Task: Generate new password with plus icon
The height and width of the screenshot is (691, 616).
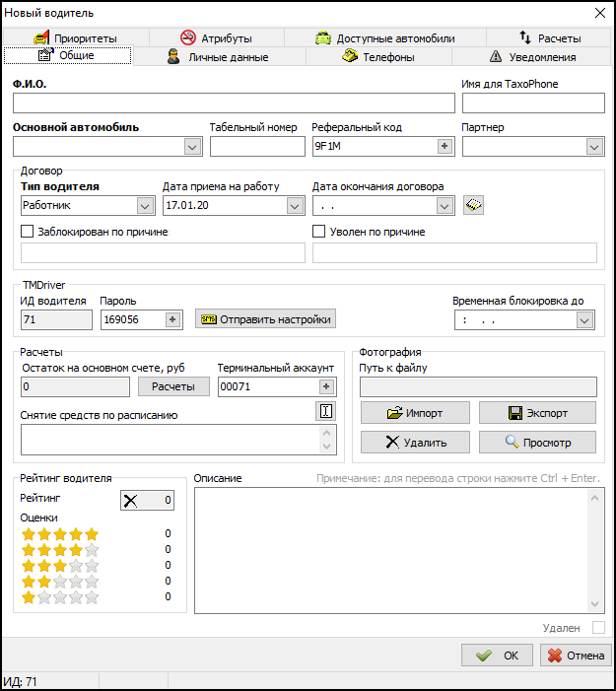Action: pos(173,319)
